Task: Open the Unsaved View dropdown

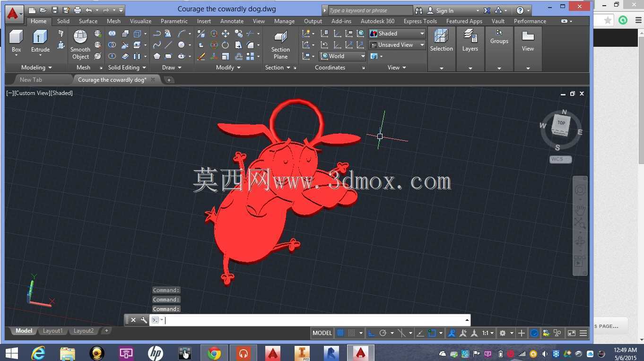Action: [397, 45]
